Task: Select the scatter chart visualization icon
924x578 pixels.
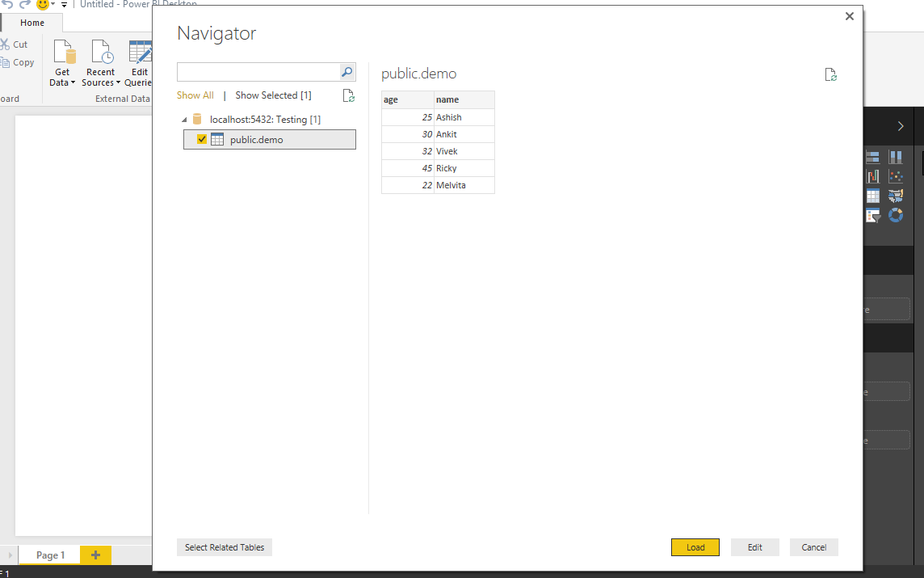Action: tap(896, 176)
